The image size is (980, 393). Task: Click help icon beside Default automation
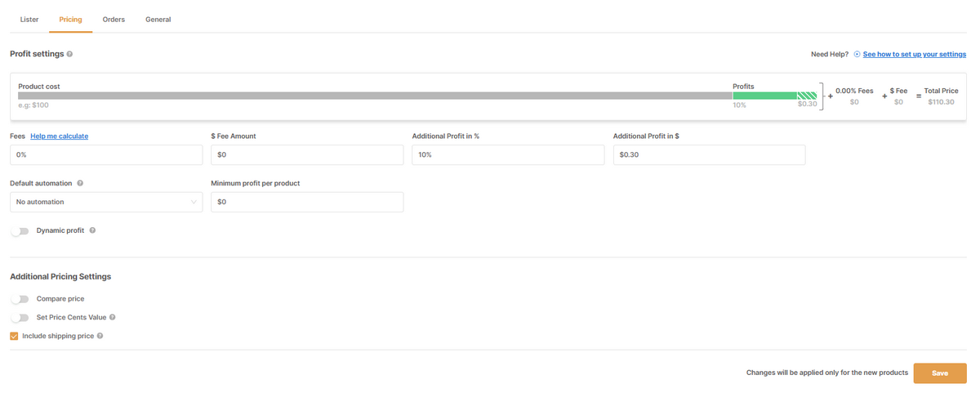pyautogui.click(x=80, y=184)
